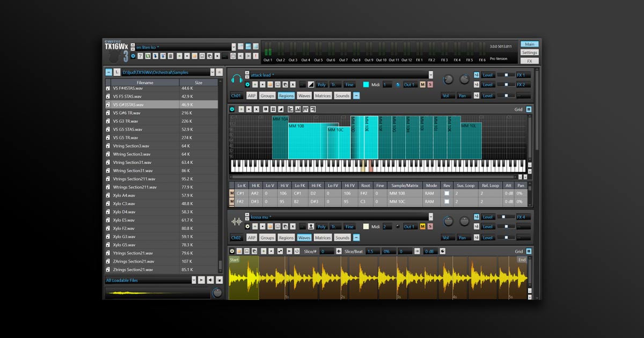The width and height of the screenshot is (644, 338).
Task: Toggle Rev checkbox for MM 10C region row
Action: pyautogui.click(x=447, y=202)
